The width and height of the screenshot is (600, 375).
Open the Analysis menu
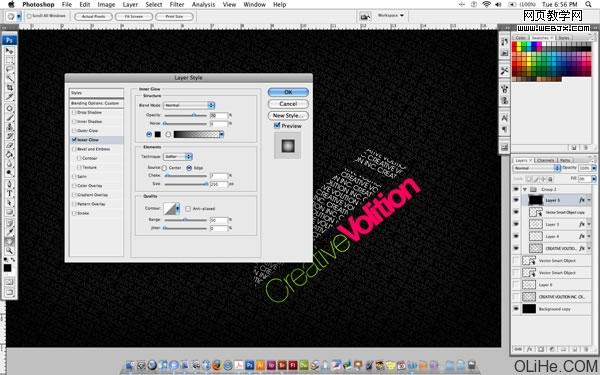click(x=203, y=4)
